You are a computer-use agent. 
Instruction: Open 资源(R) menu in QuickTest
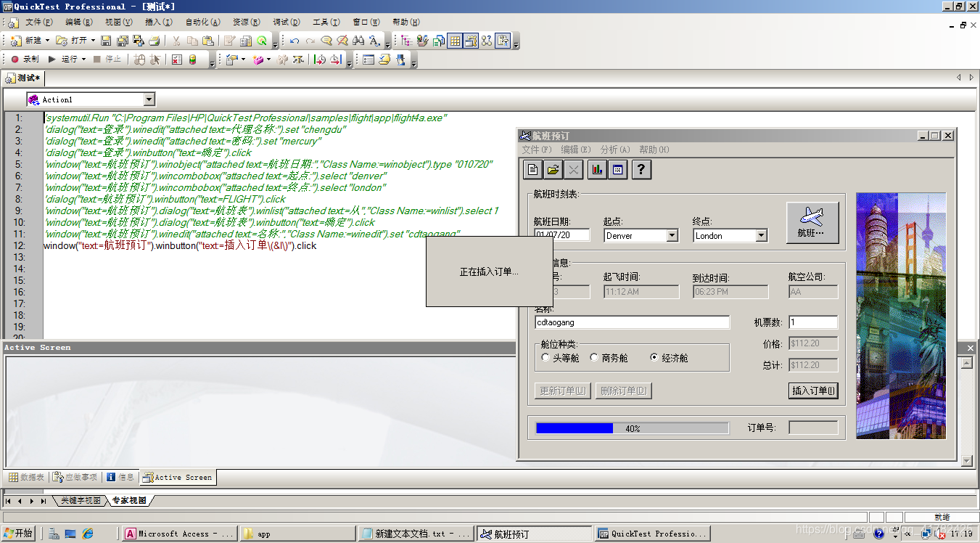[x=247, y=23]
